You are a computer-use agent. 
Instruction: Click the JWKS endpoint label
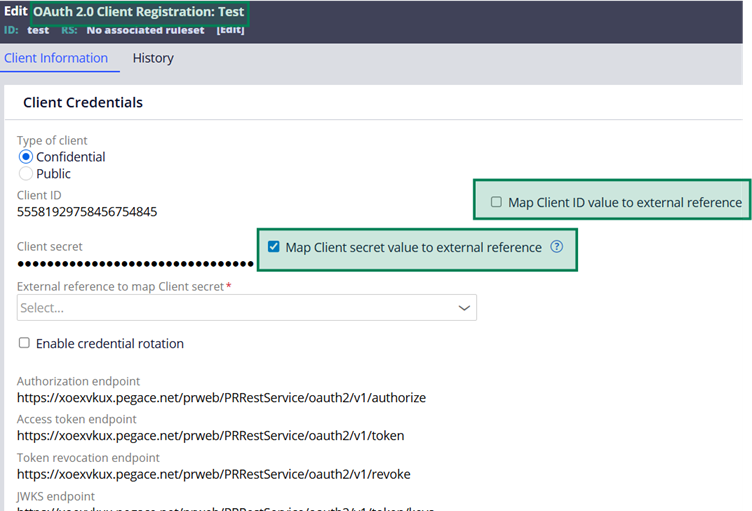(x=56, y=496)
